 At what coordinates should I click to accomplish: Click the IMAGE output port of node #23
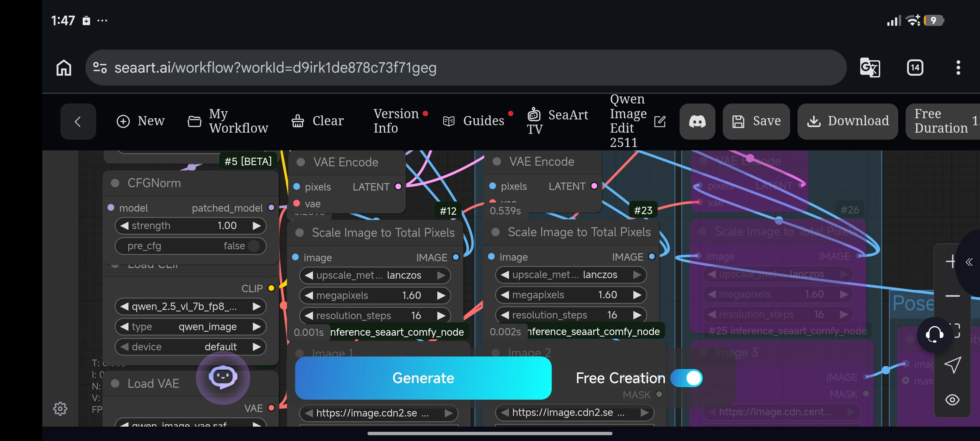click(652, 256)
